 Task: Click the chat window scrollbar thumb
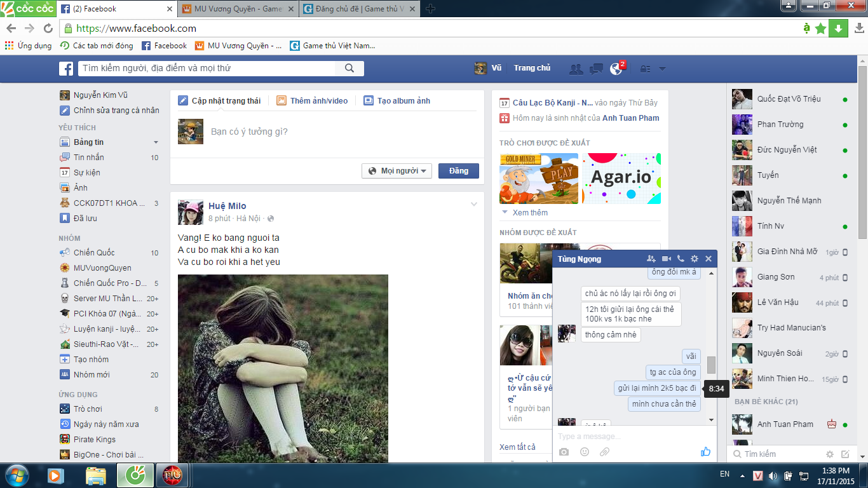[x=711, y=365]
